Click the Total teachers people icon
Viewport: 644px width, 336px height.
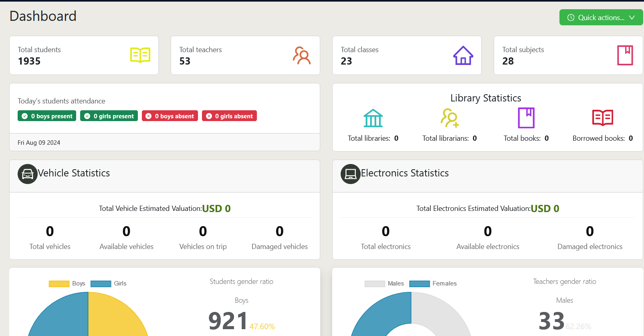pyautogui.click(x=302, y=55)
